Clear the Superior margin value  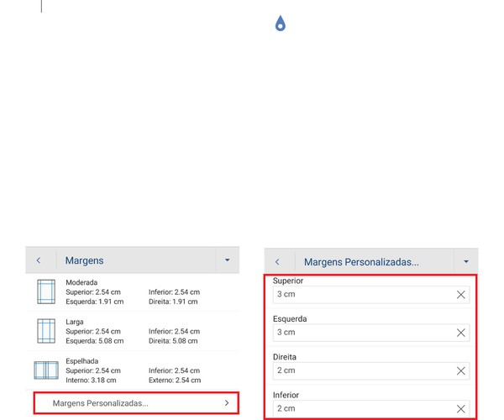click(x=460, y=295)
